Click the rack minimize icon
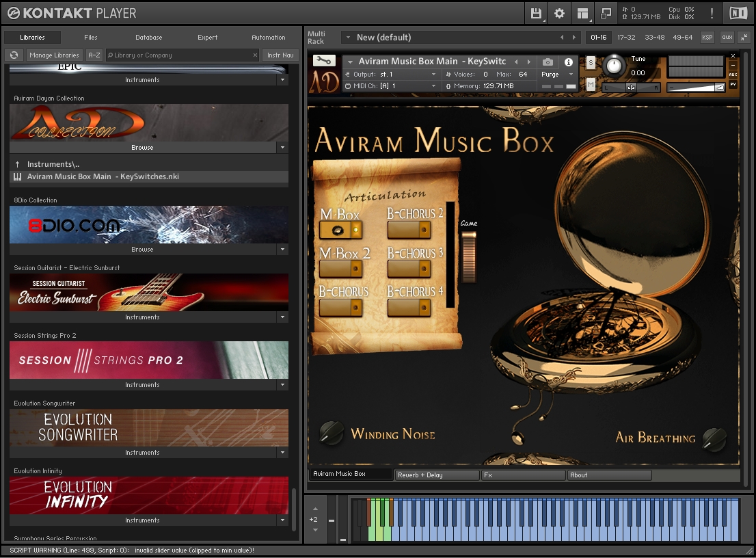Image resolution: width=756 pixels, height=558 pixels. click(x=744, y=37)
